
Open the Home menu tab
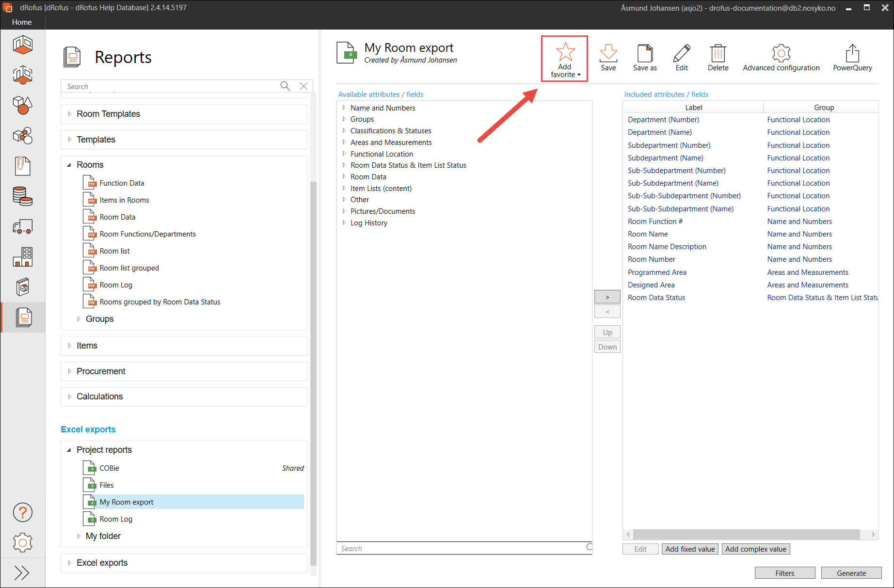pos(22,22)
